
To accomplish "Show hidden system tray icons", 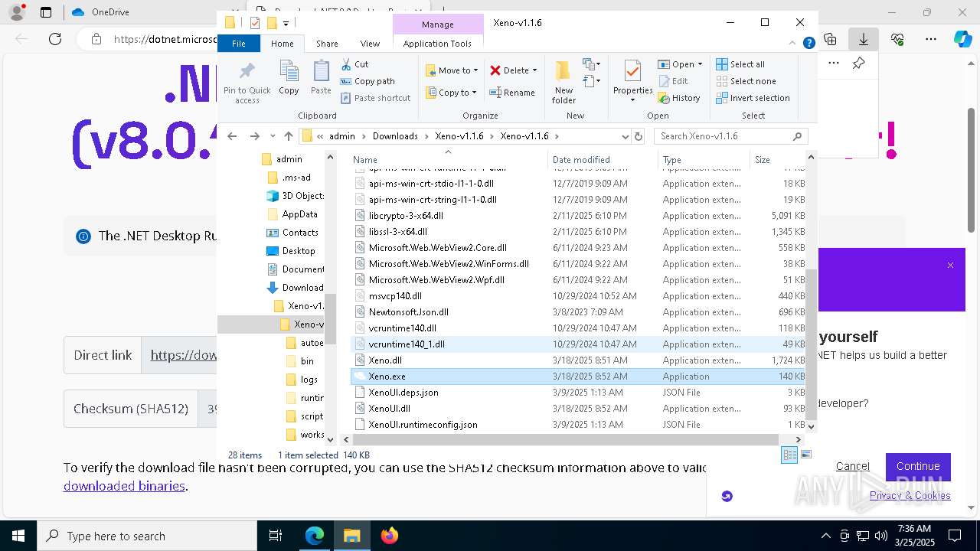I will point(825,536).
